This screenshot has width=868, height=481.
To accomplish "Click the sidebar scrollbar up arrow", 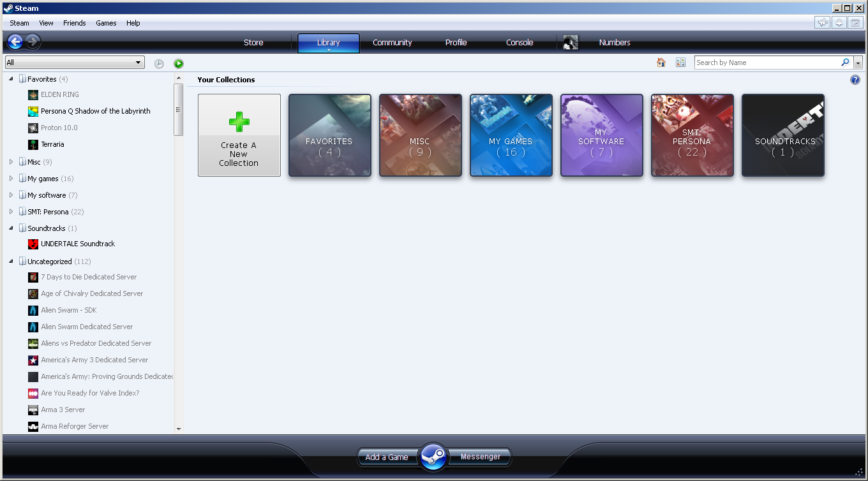I will pos(179,78).
